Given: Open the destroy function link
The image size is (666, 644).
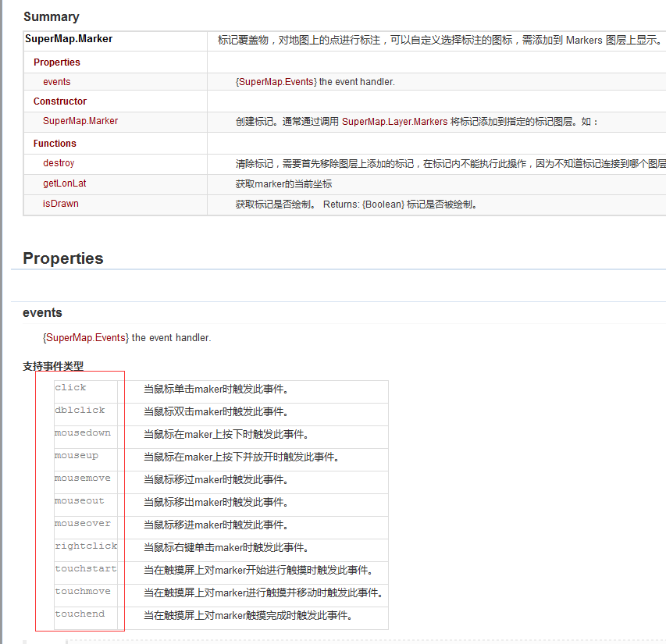Looking at the screenshot, I should click(59, 163).
